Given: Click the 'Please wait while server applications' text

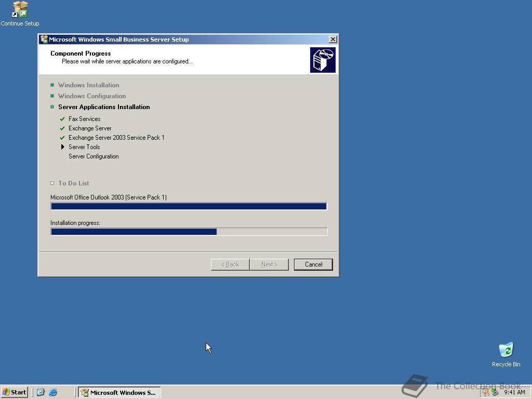Looking at the screenshot, I should pyautogui.click(x=127, y=61).
